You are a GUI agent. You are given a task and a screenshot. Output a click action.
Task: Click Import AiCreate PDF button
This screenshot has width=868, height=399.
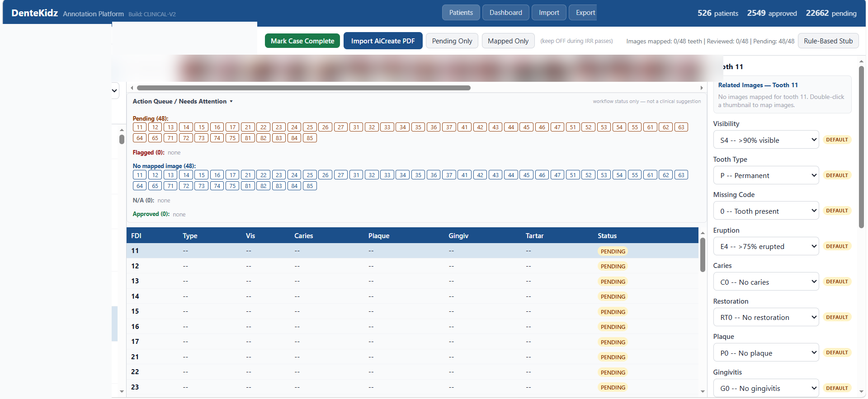383,41
